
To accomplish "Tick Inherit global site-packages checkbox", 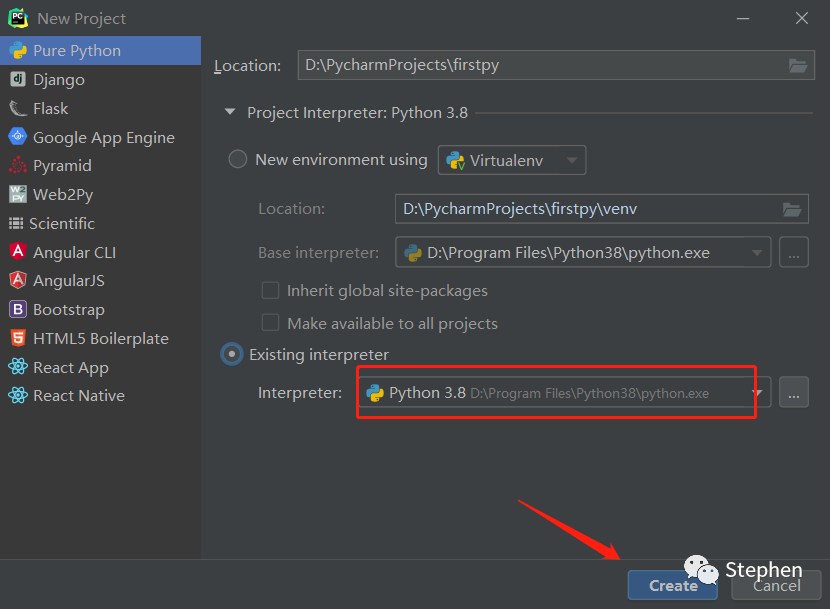I will 270,291.
